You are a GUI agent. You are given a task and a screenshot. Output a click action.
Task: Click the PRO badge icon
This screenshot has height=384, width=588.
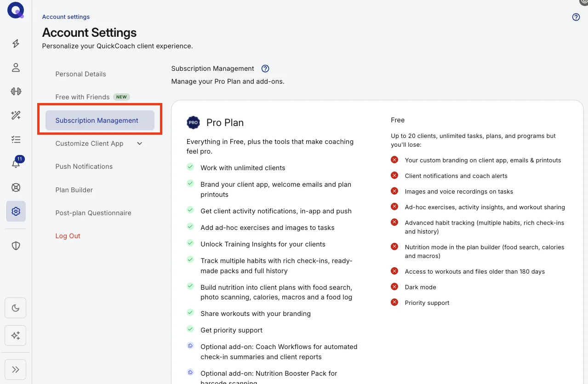tap(193, 123)
